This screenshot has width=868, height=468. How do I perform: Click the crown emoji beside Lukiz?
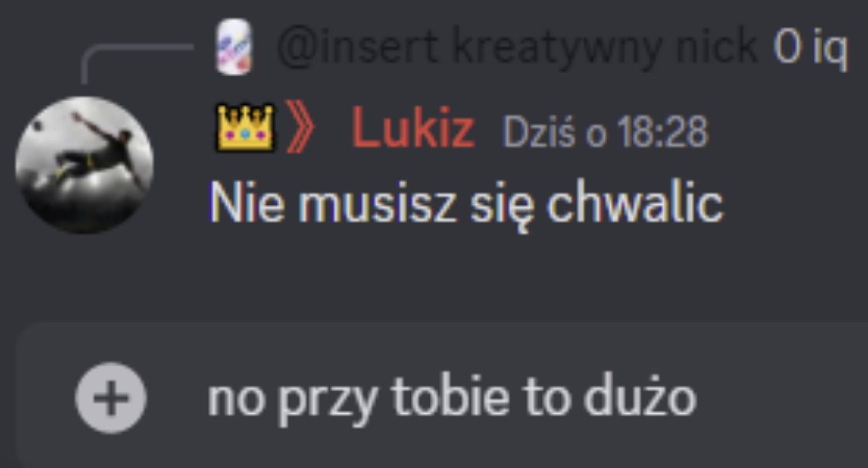tap(245, 129)
